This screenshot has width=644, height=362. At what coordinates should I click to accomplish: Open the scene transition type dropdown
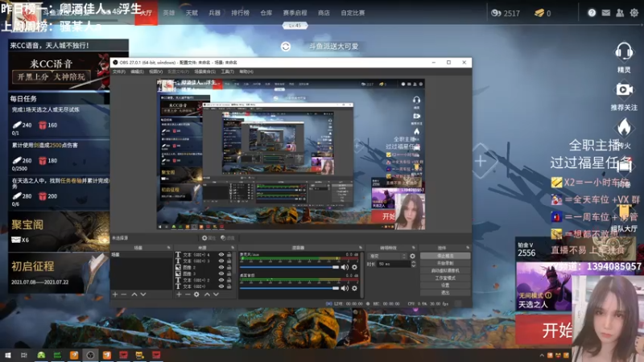(x=387, y=256)
